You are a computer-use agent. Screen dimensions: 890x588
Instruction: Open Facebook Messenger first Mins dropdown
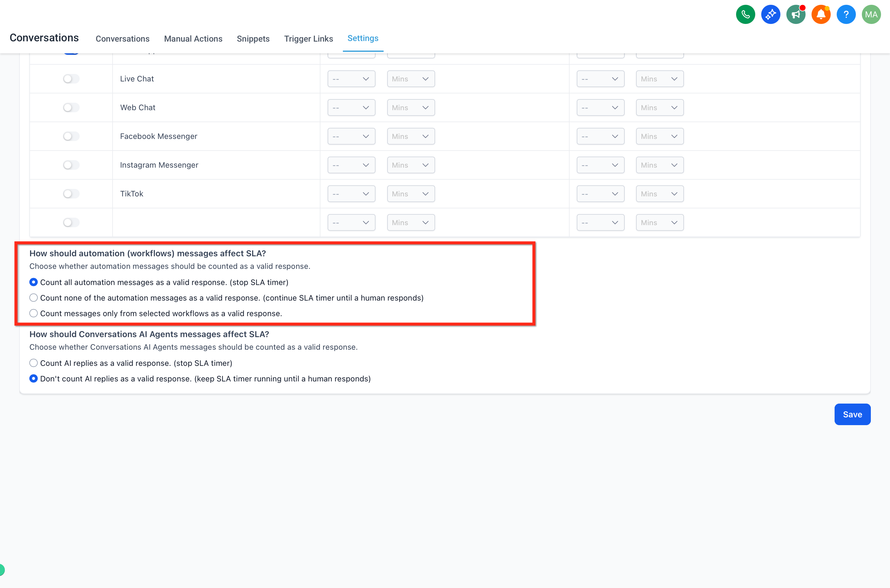(411, 136)
